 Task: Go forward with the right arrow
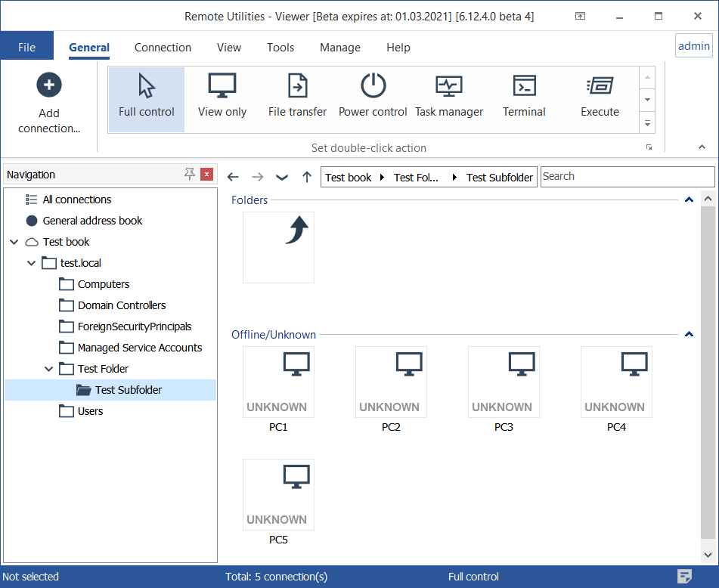(258, 177)
